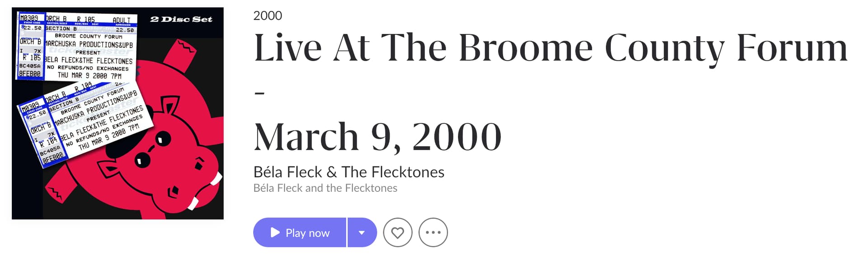Click the Live At The Broome County Forum title
The width and height of the screenshot is (868, 266).
[550, 47]
